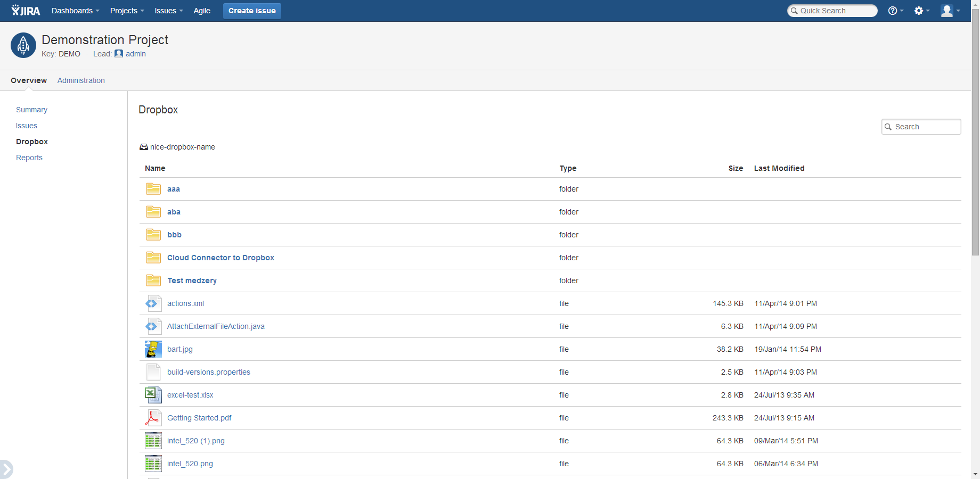Click the Type column header

point(568,168)
